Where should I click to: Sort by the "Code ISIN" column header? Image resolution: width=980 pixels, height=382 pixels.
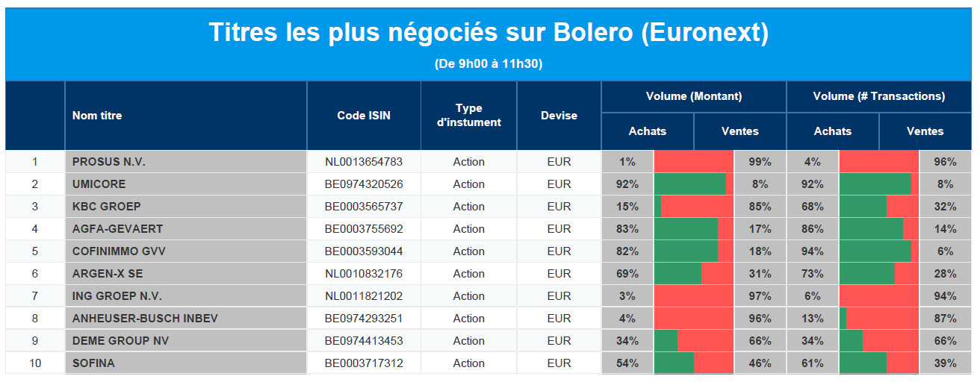click(x=364, y=116)
